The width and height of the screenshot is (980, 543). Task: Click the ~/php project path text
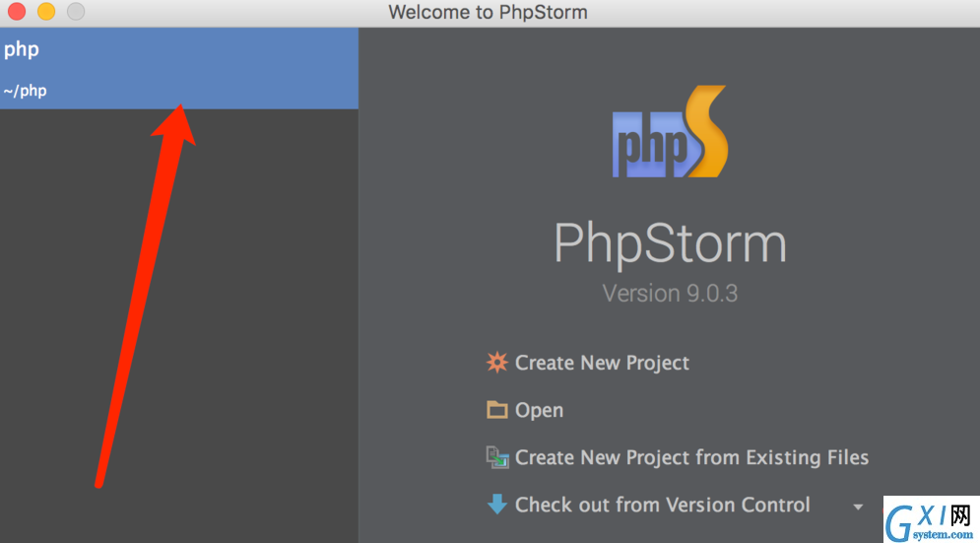[x=25, y=91]
